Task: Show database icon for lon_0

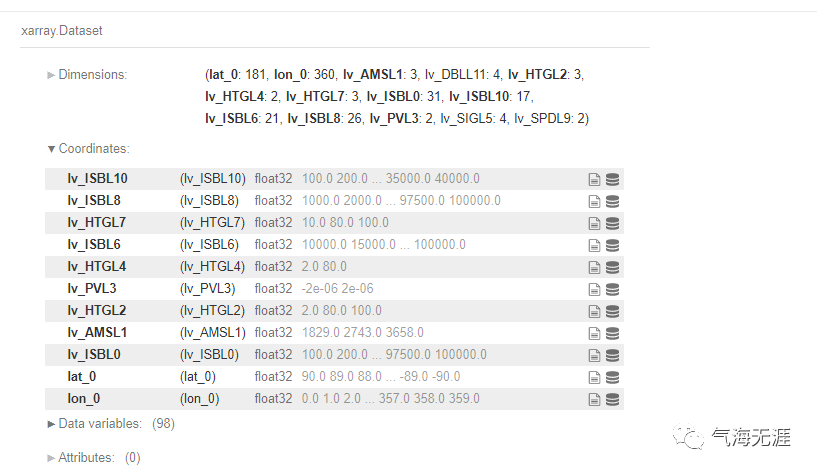Action: tap(612, 399)
